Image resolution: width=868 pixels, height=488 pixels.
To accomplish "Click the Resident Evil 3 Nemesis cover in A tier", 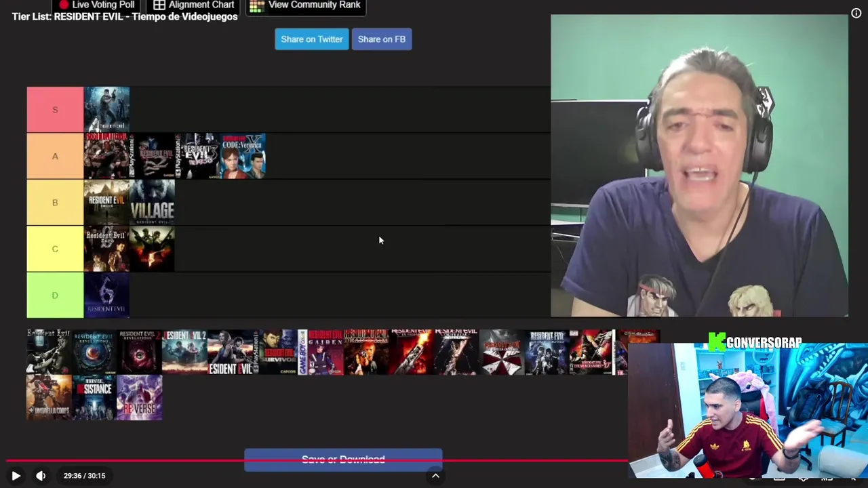I will pyautogui.click(x=197, y=156).
